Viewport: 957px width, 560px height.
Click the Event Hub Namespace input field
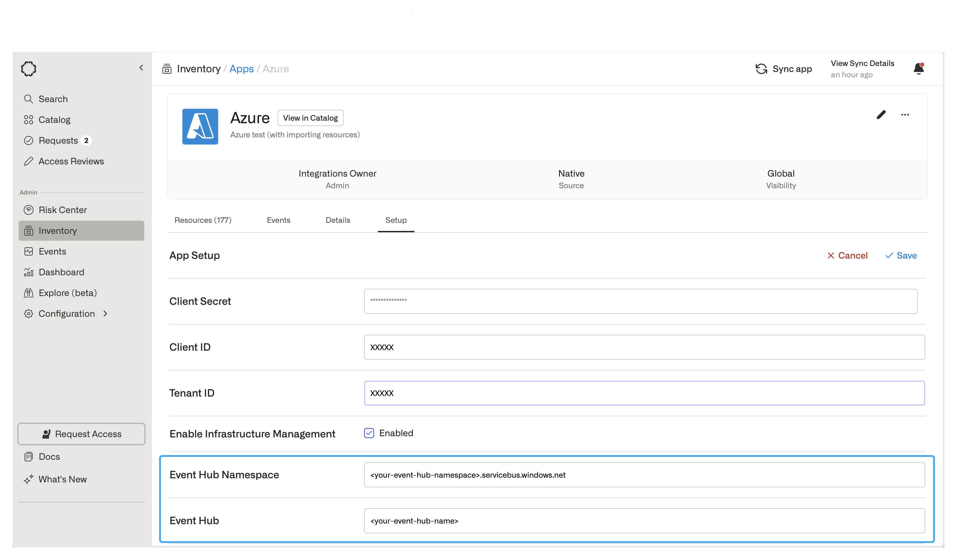(x=644, y=475)
